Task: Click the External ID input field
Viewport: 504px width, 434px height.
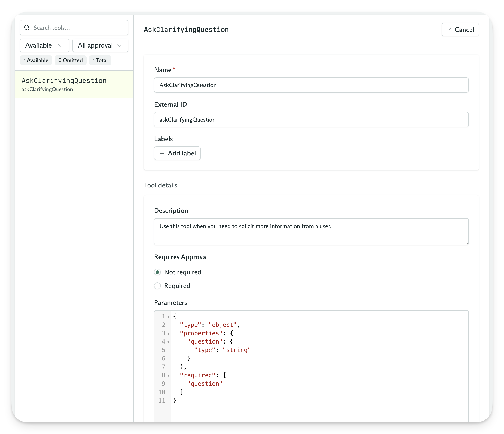Action: tap(311, 119)
